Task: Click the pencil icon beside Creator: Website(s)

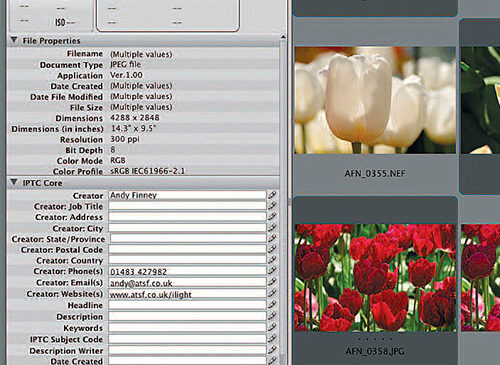Action: pyautogui.click(x=272, y=293)
